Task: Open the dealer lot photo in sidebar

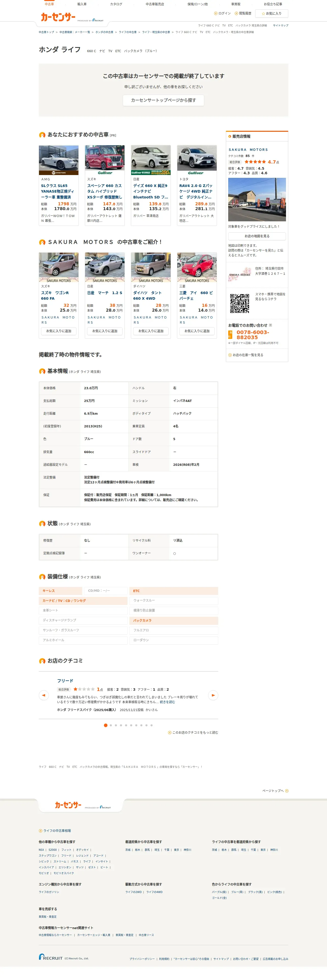Action: 257,200
